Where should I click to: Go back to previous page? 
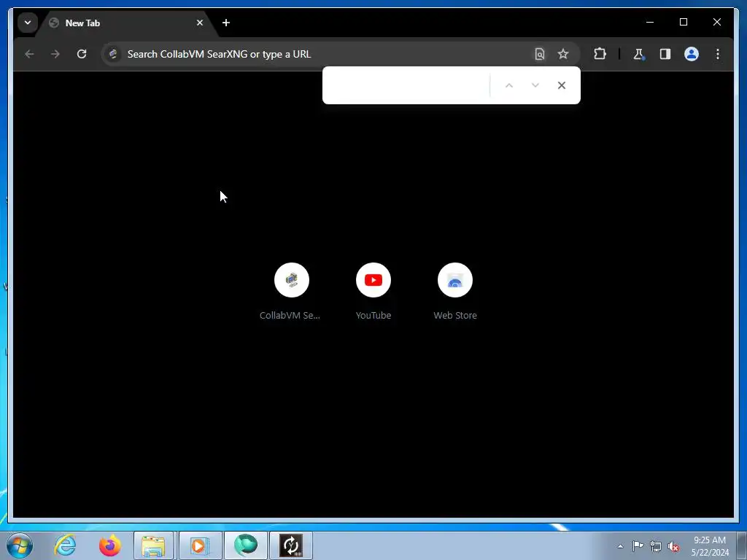pyautogui.click(x=29, y=54)
